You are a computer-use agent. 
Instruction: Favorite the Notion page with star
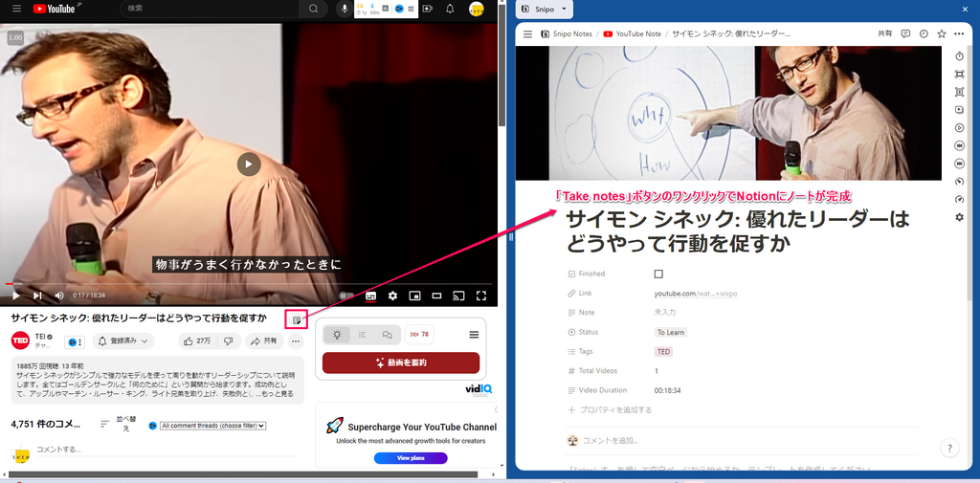point(942,33)
